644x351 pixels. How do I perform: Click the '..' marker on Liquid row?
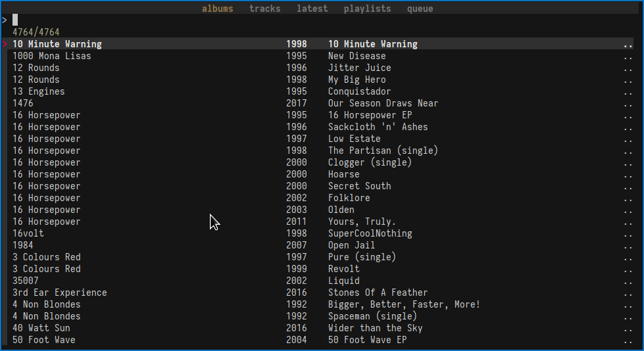(x=628, y=283)
